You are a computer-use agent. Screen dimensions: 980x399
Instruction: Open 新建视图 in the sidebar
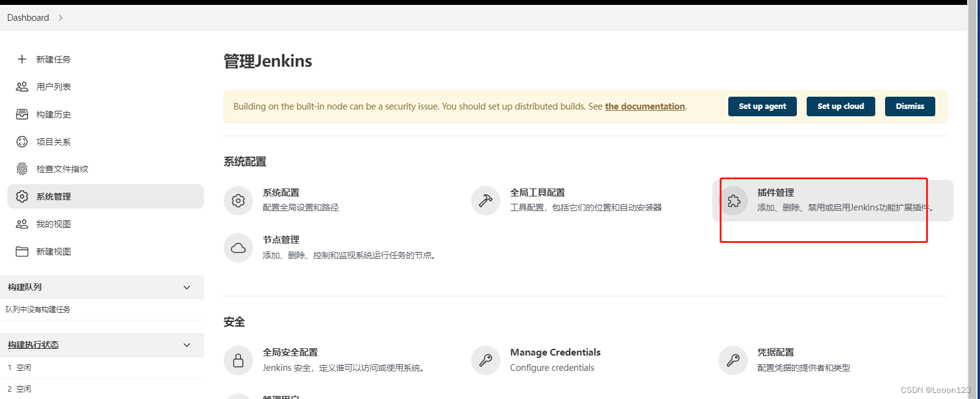coord(105,252)
